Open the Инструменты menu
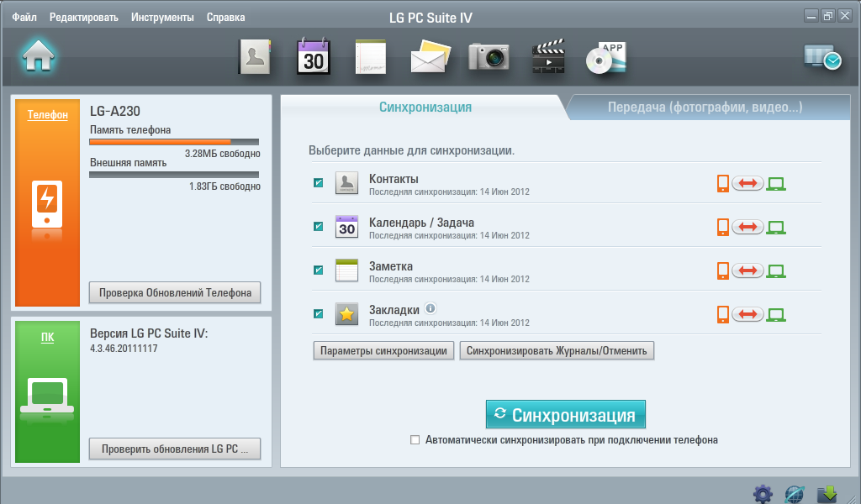861x504 pixels. click(162, 18)
